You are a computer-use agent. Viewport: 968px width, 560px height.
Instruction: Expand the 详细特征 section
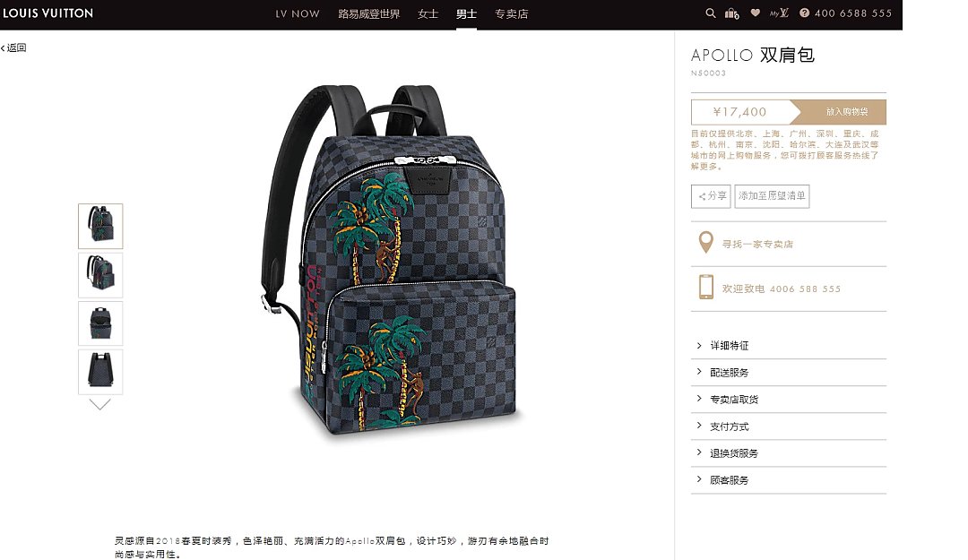[789, 345]
